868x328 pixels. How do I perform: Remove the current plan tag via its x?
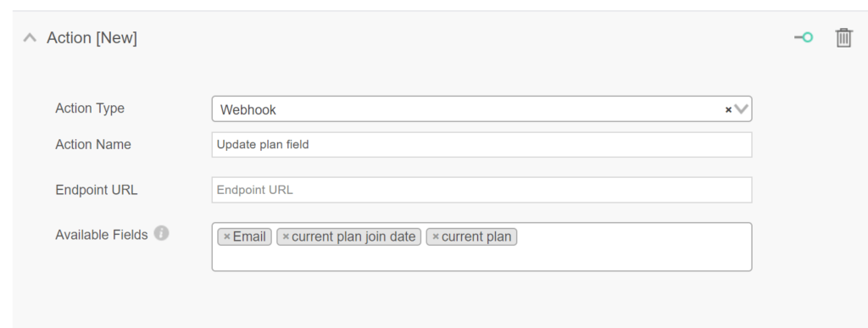tap(436, 237)
